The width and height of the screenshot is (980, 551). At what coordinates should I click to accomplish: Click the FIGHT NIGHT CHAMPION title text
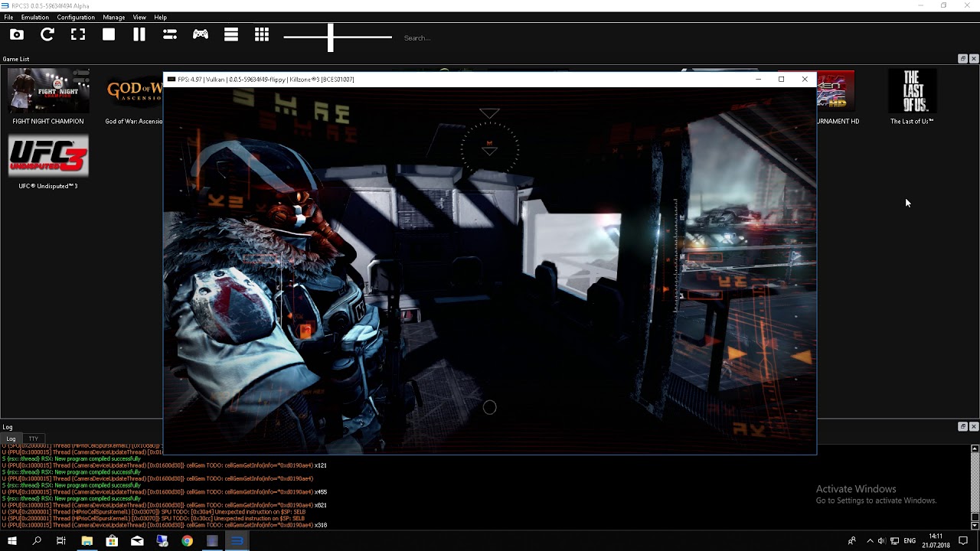pos(48,121)
